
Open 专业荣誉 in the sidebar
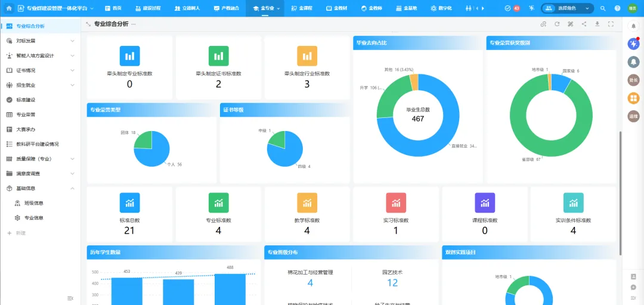coord(26,114)
